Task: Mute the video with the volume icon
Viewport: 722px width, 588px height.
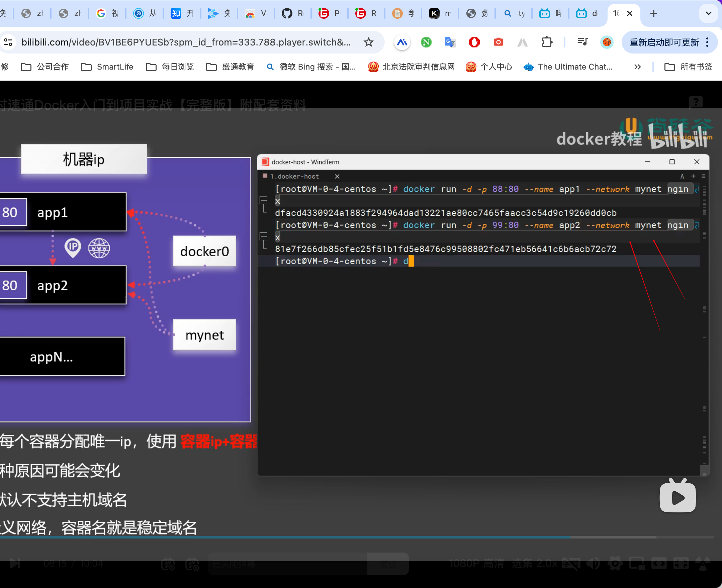Action: (x=593, y=564)
